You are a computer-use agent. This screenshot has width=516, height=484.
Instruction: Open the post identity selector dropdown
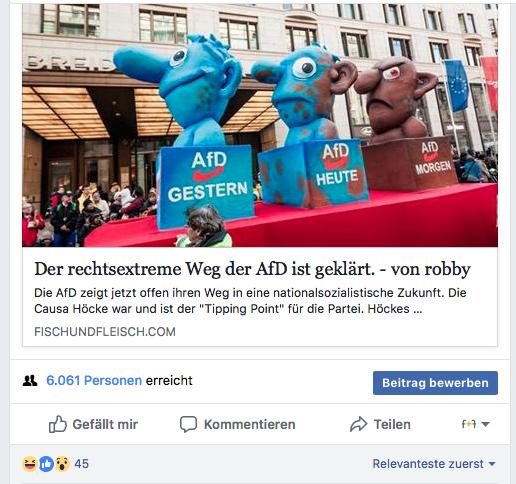tap(476, 424)
